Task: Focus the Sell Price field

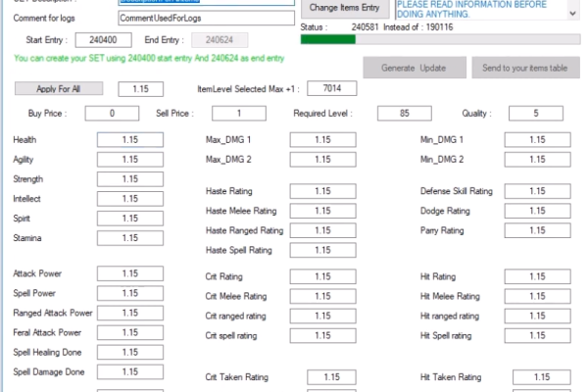Action: (x=213, y=114)
